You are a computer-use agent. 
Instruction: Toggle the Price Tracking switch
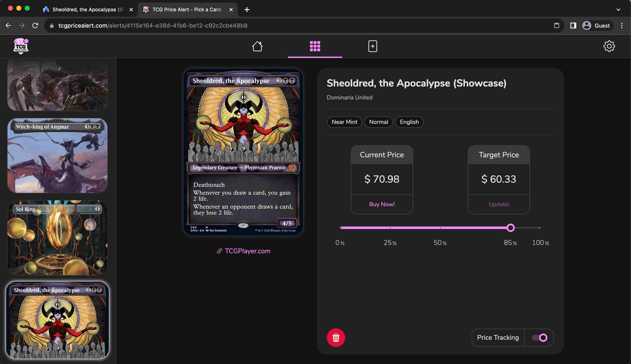point(539,337)
